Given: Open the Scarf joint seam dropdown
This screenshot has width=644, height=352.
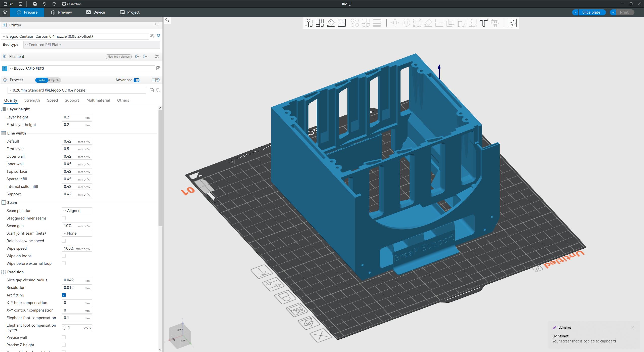Looking at the screenshot, I should tap(77, 233).
